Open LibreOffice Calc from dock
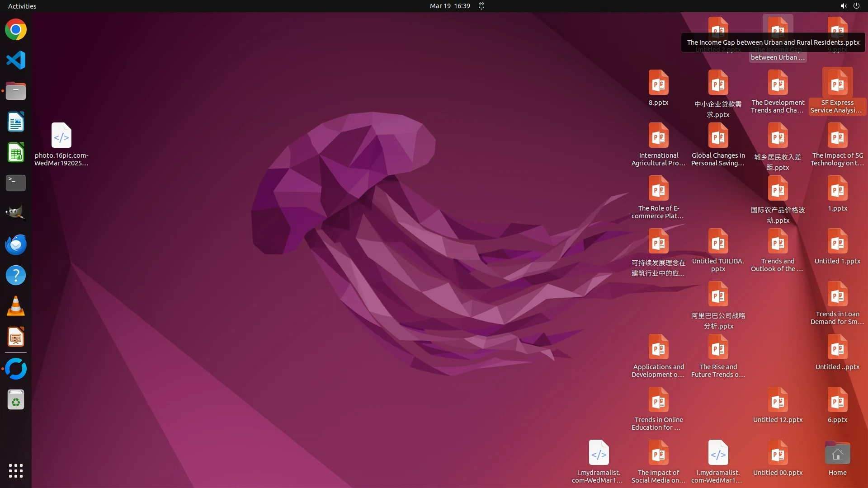 coord(16,153)
